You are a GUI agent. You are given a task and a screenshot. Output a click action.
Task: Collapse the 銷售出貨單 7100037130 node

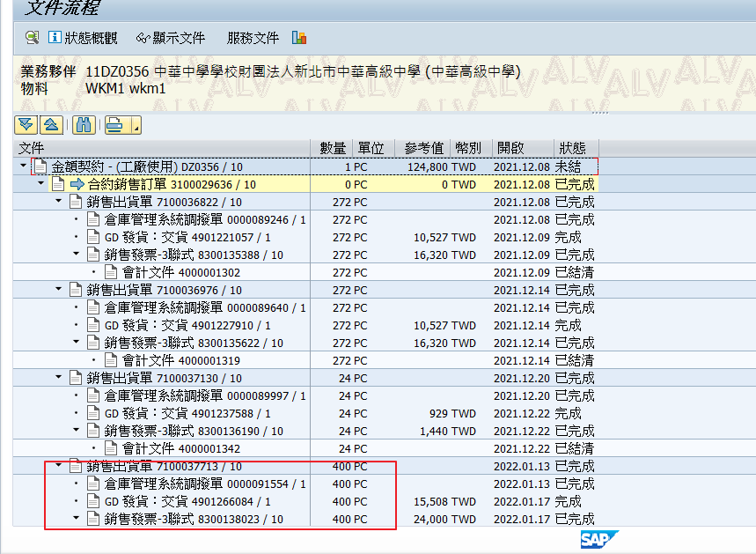pos(59,377)
